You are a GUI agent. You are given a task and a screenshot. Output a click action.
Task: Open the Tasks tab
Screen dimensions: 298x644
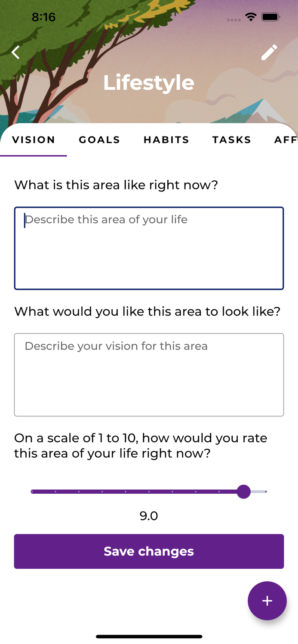[232, 140]
